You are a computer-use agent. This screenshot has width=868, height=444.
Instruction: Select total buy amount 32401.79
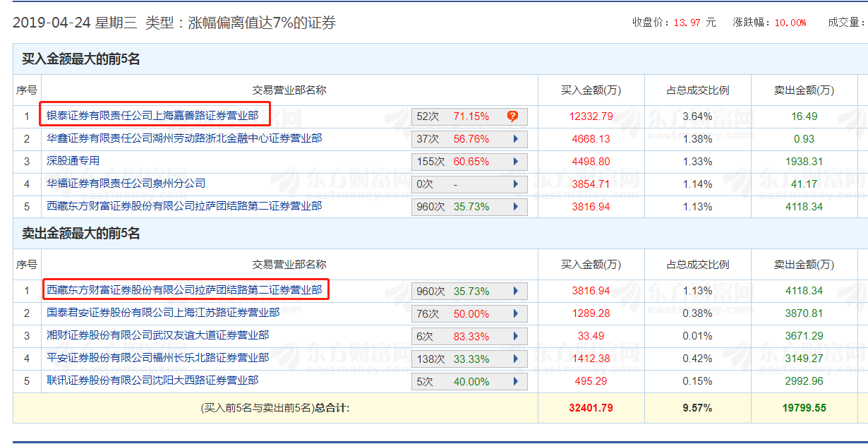coord(591,408)
